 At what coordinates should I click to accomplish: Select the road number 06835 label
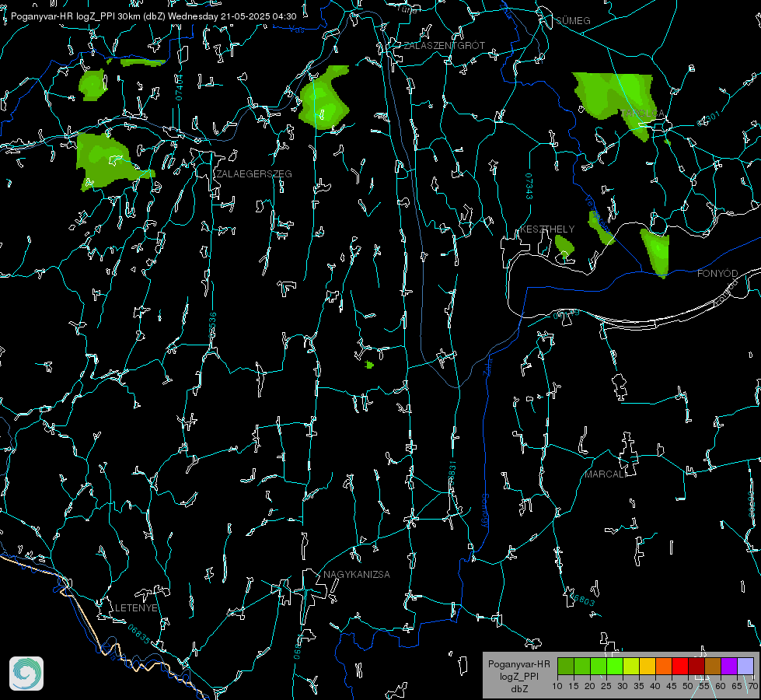pyautogui.click(x=139, y=634)
